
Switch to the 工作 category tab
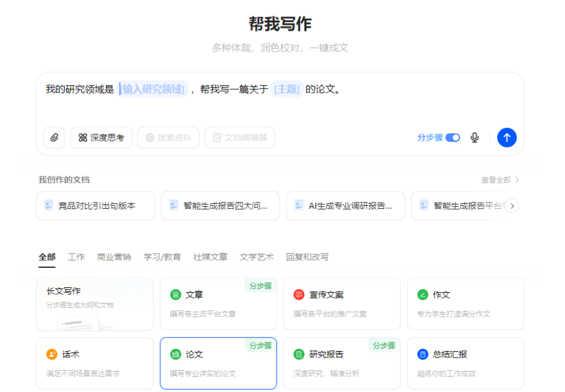(76, 257)
